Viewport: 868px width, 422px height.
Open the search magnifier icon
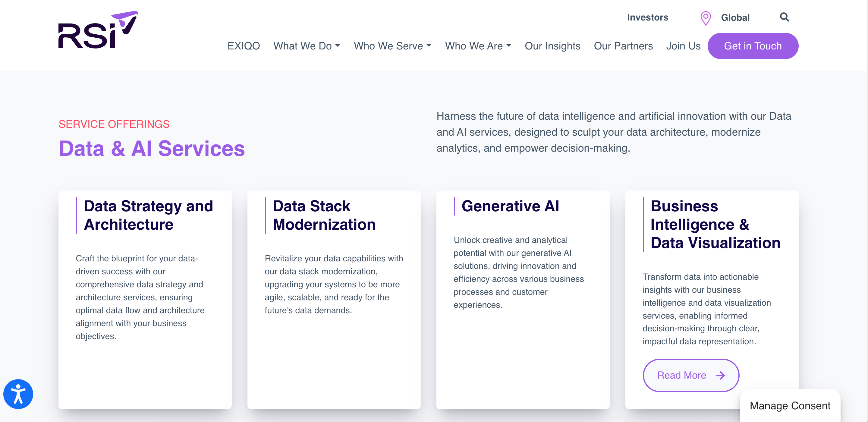(785, 17)
